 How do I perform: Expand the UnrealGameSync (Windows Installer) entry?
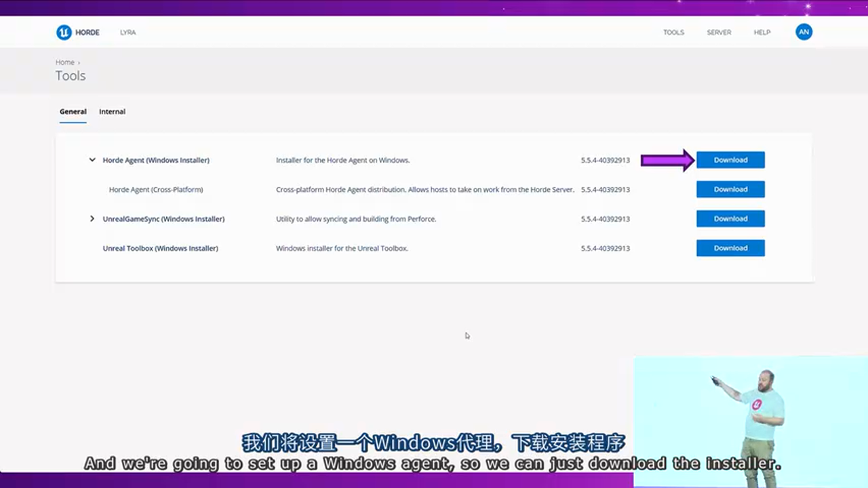point(92,218)
